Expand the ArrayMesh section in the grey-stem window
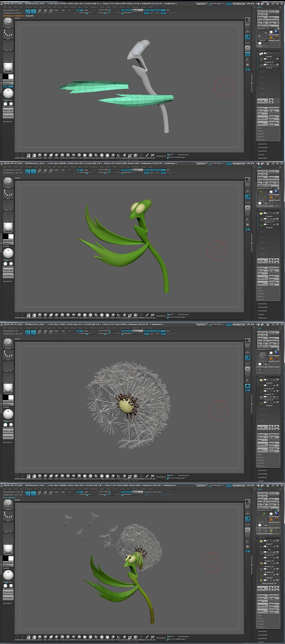Image resolution: width=285 pixels, height=644 pixels. click(x=263, y=147)
